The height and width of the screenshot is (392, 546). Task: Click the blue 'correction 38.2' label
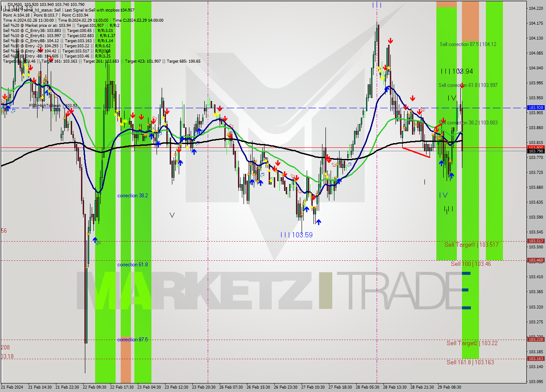(x=133, y=196)
